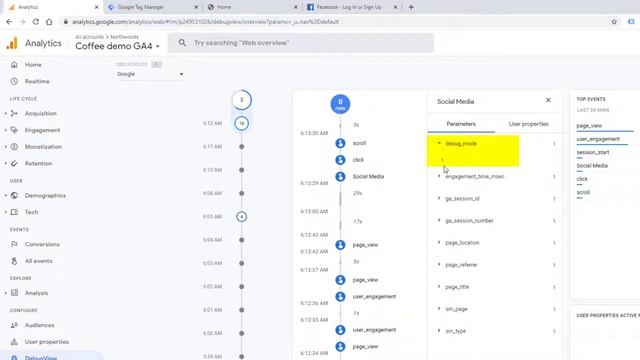
Task: Open the Google debug device dropdown
Action: [150, 74]
